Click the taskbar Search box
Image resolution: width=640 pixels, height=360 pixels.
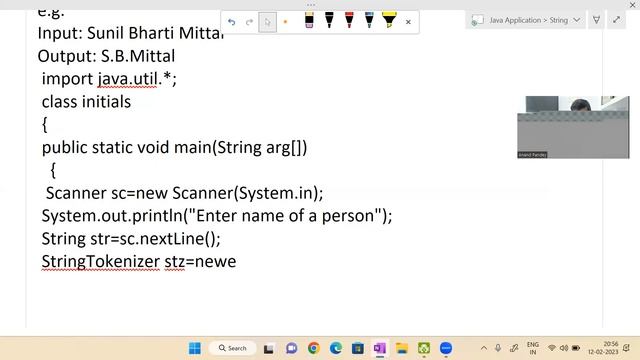tap(232, 348)
